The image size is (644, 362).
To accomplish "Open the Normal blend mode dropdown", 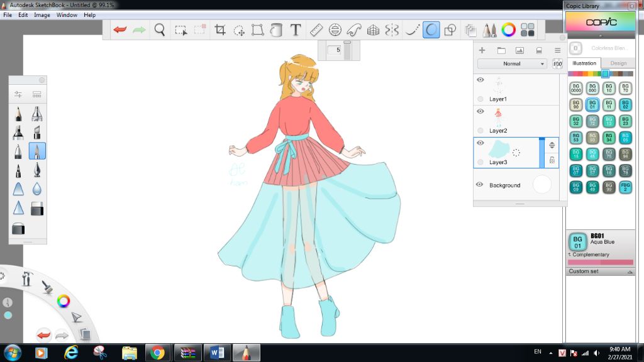I will (512, 63).
